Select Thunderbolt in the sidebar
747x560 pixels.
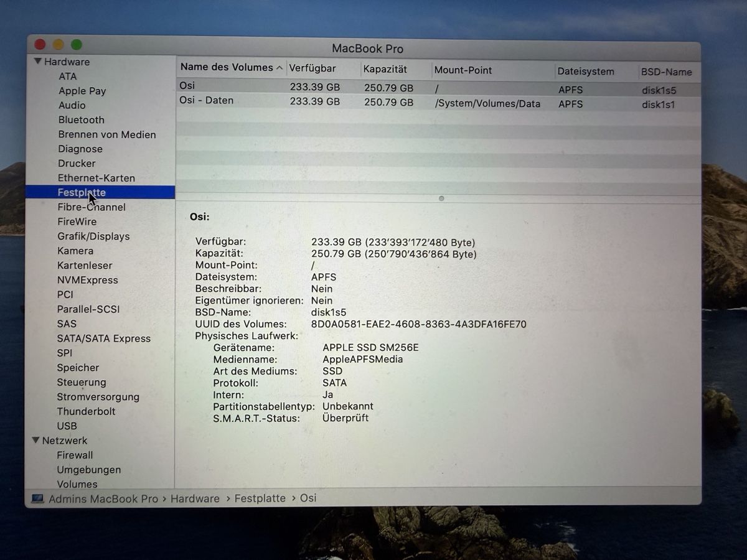pos(86,411)
